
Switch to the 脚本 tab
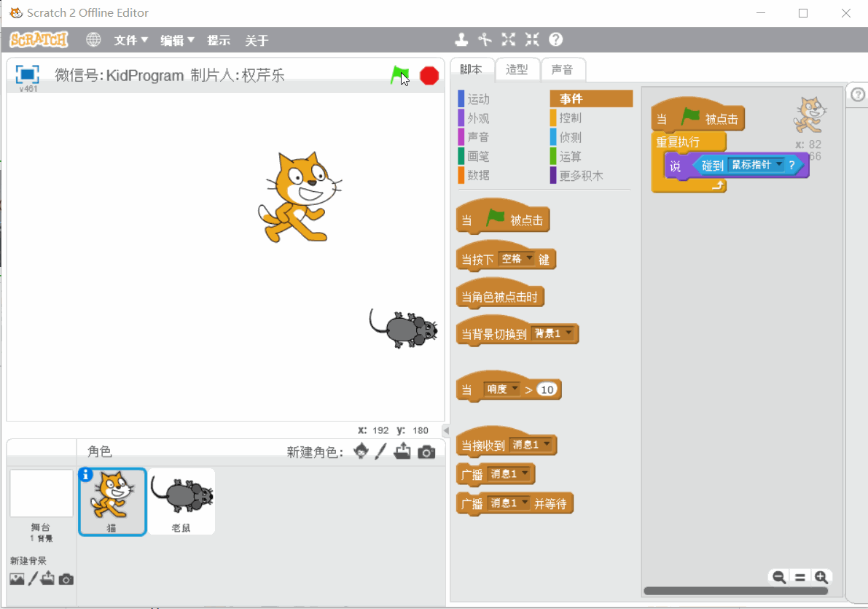(471, 69)
